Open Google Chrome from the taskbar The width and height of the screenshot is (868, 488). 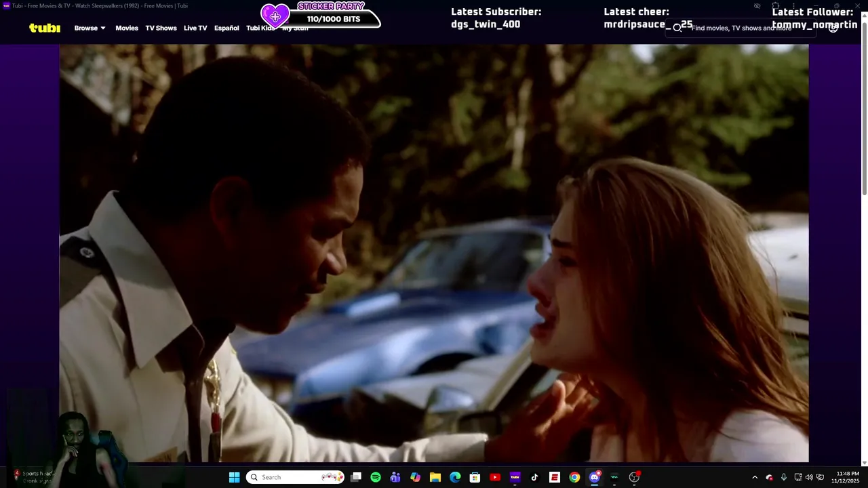tap(574, 477)
